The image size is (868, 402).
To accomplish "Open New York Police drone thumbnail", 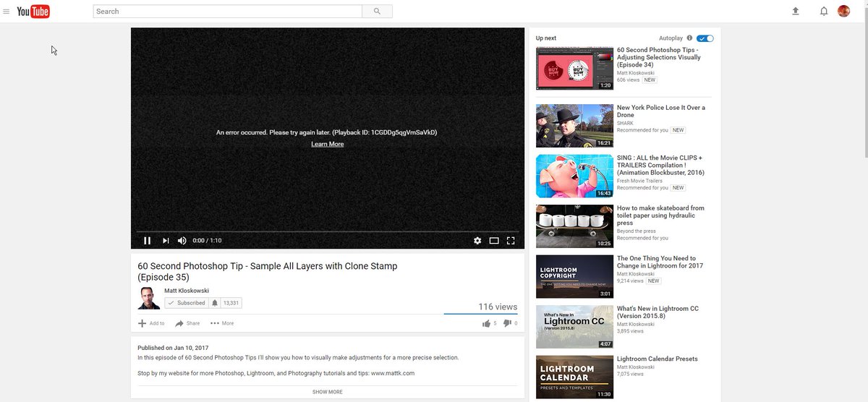I will point(574,126).
